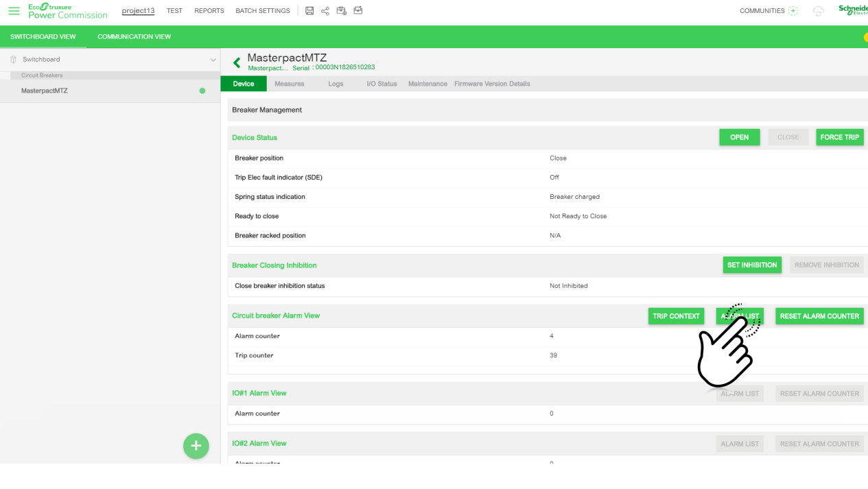868x489 pixels.
Task: Click IO#1 RESET ALARM COUNTER button
Action: point(820,394)
